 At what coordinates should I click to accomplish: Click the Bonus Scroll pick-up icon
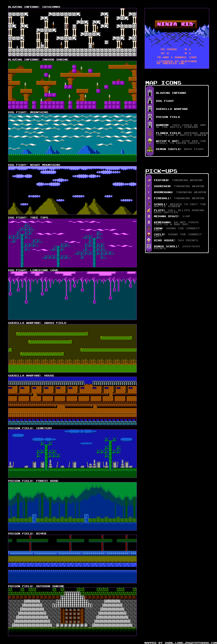tap(149, 246)
